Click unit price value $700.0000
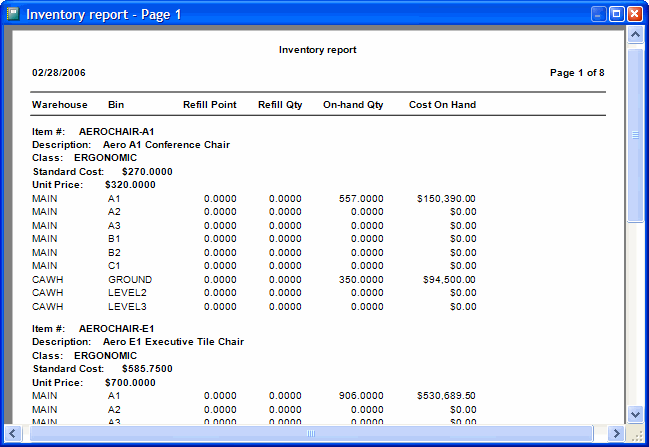The width and height of the screenshot is (649, 447). [x=130, y=383]
